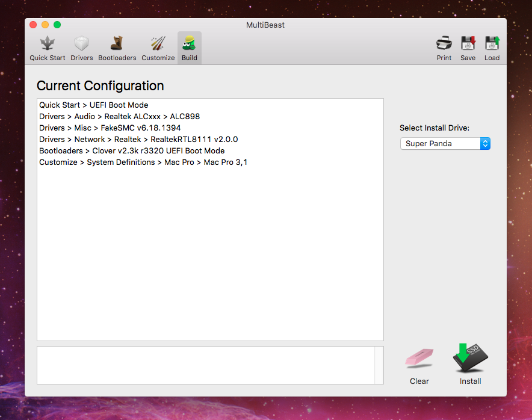The width and height of the screenshot is (532, 420).
Task: Close the MultiBeast window
Action: click(33, 25)
